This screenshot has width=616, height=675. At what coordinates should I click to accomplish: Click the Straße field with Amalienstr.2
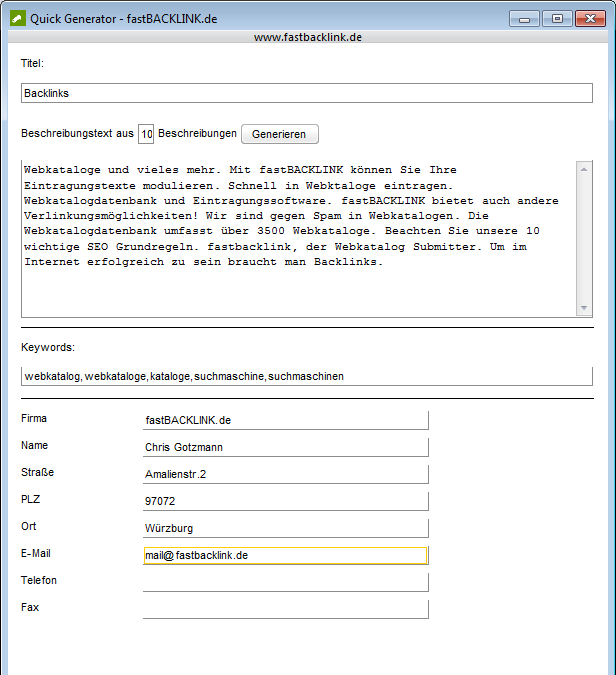click(286, 474)
